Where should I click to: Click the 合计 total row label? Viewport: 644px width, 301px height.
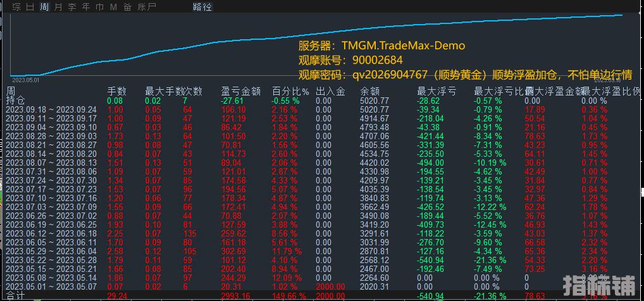tap(15, 296)
